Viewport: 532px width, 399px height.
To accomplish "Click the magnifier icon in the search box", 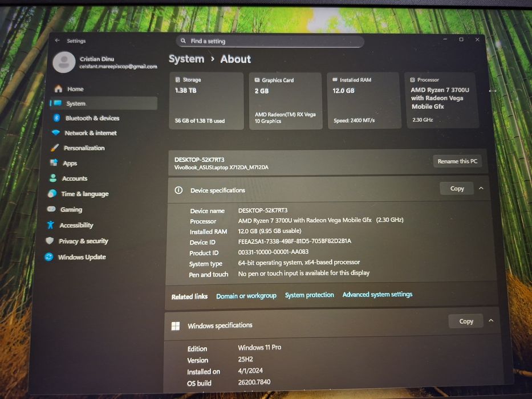I will coord(183,40).
